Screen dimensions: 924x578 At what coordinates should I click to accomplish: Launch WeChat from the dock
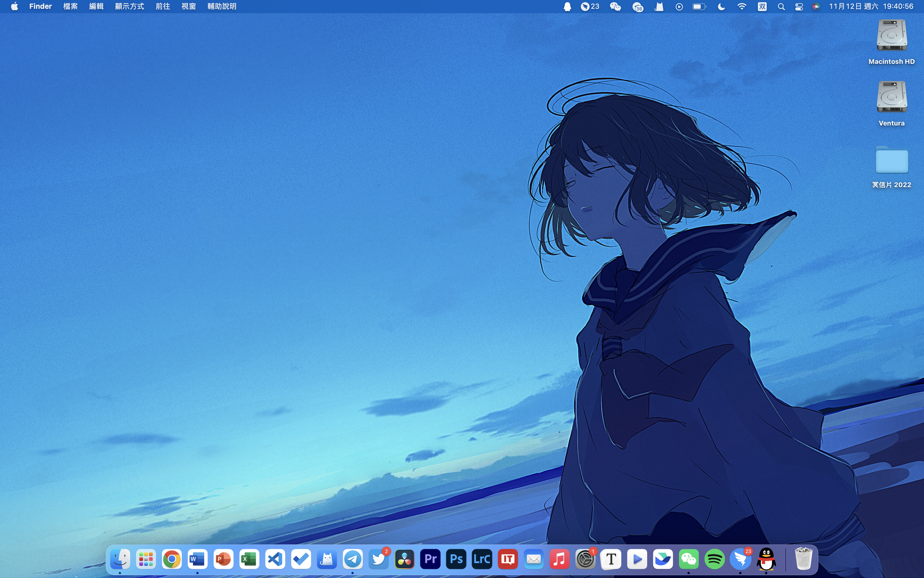(x=688, y=559)
